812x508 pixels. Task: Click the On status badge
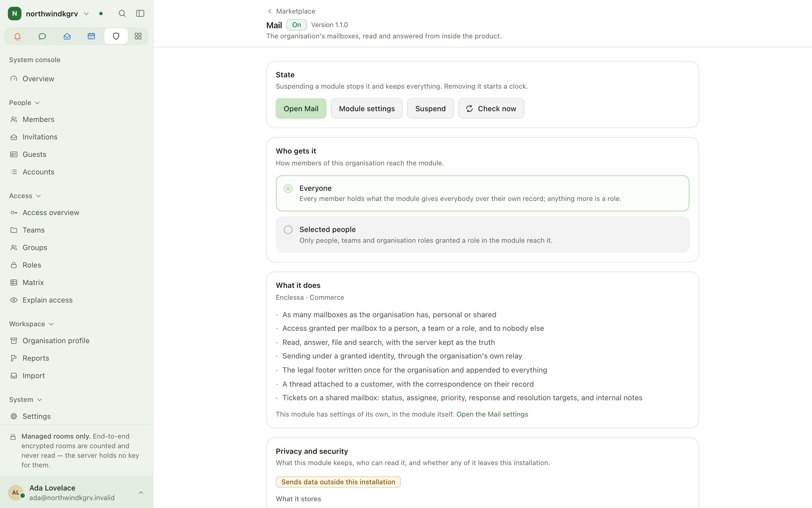(297, 25)
